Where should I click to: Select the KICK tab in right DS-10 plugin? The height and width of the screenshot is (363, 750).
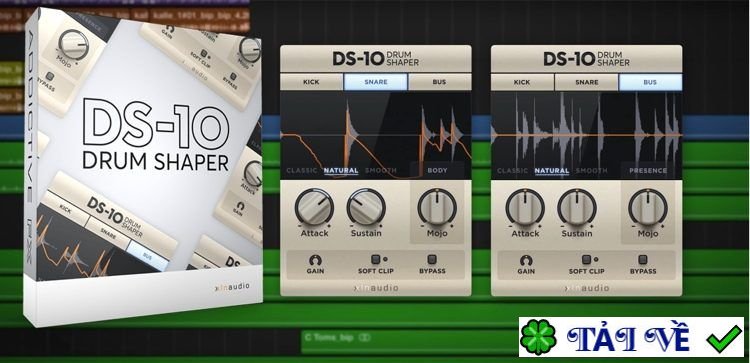tap(522, 82)
